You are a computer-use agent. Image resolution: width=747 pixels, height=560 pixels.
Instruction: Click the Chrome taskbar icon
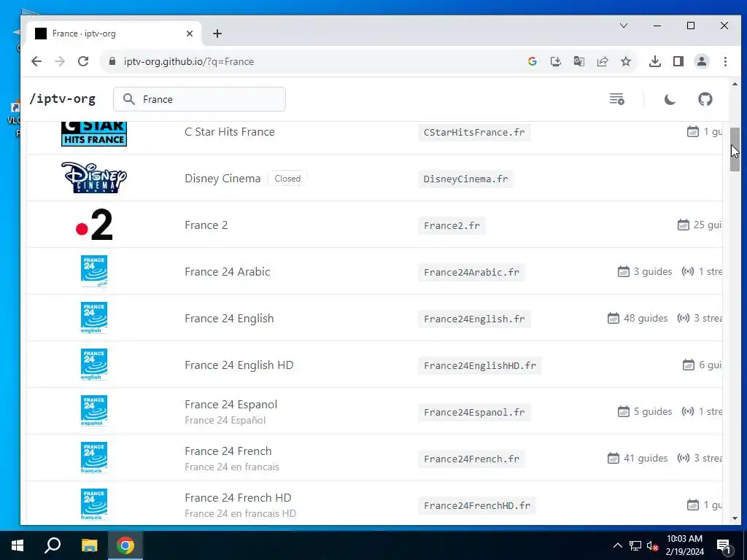pyautogui.click(x=125, y=545)
